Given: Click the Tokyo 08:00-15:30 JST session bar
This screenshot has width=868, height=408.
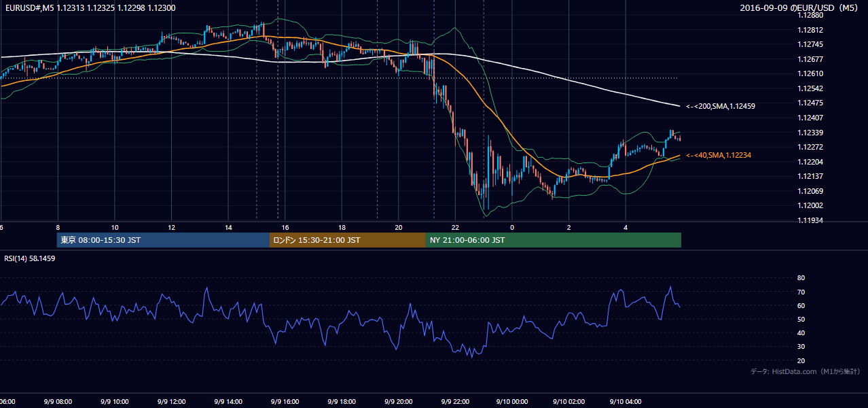Looking at the screenshot, I should [x=164, y=240].
